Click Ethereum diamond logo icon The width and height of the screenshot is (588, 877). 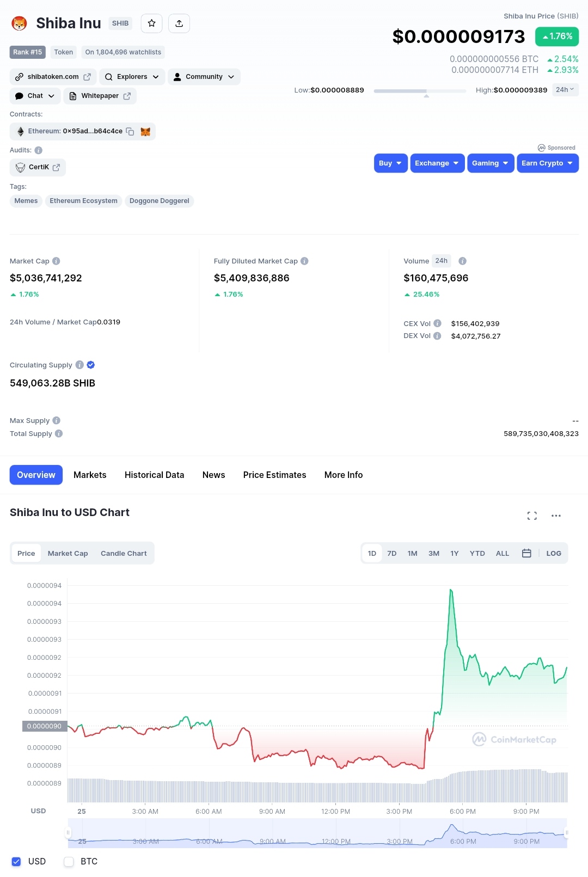pyautogui.click(x=21, y=131)
